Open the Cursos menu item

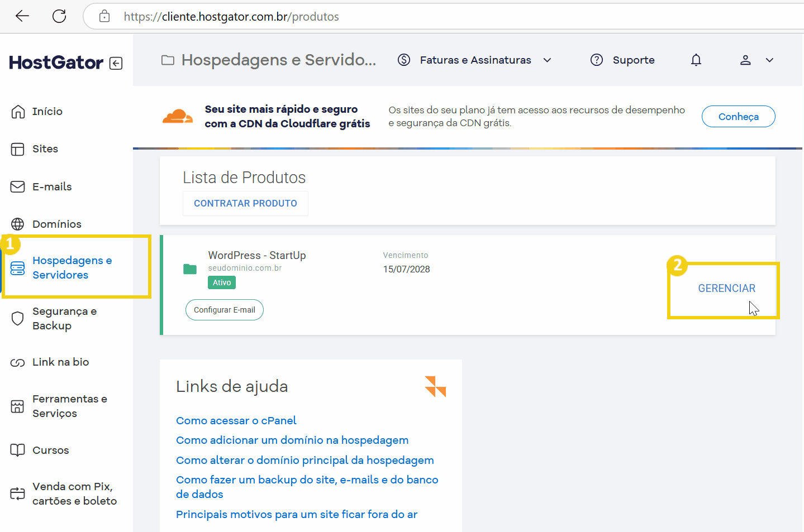coord(51,450)
